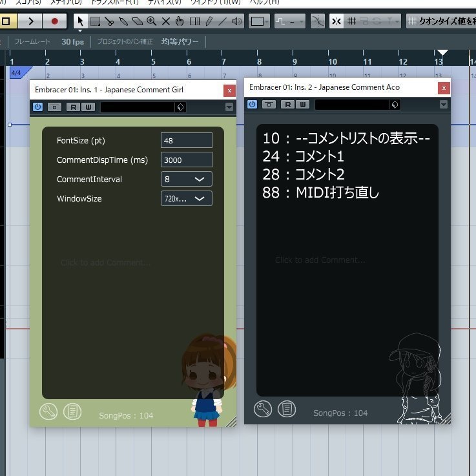Open the ウィンドウ(W) menu

tap(215, 3)
